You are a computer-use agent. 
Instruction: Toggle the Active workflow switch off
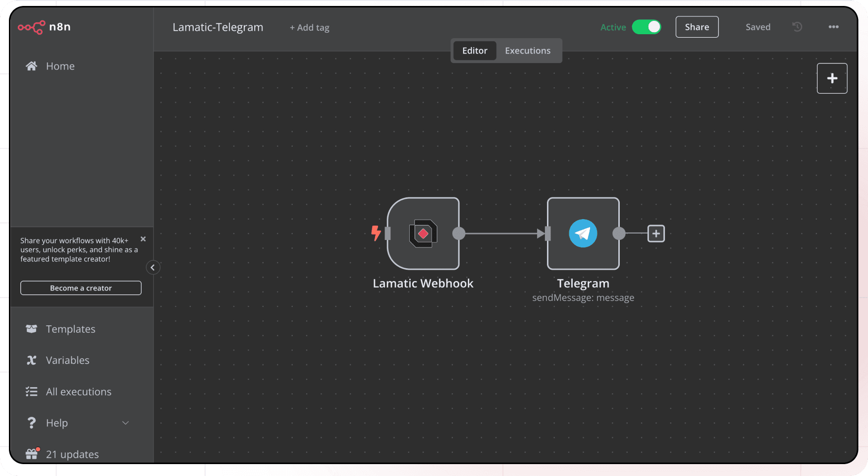tap(647, 27)
